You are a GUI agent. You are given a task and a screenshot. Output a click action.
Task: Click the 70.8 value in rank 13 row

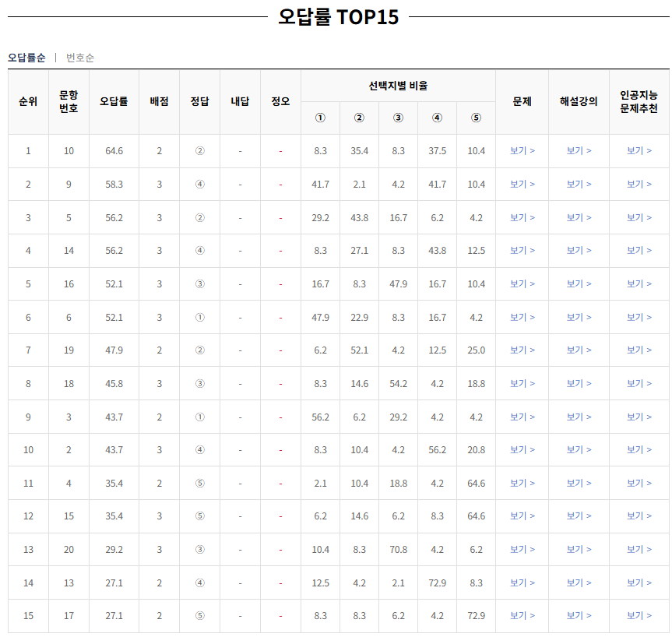click(x=398, y=550)
